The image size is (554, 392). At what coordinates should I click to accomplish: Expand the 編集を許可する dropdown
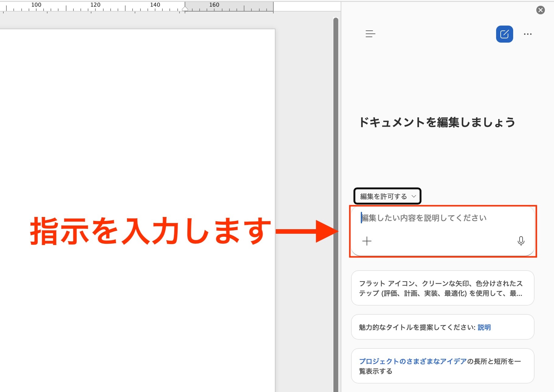point(387,196)
